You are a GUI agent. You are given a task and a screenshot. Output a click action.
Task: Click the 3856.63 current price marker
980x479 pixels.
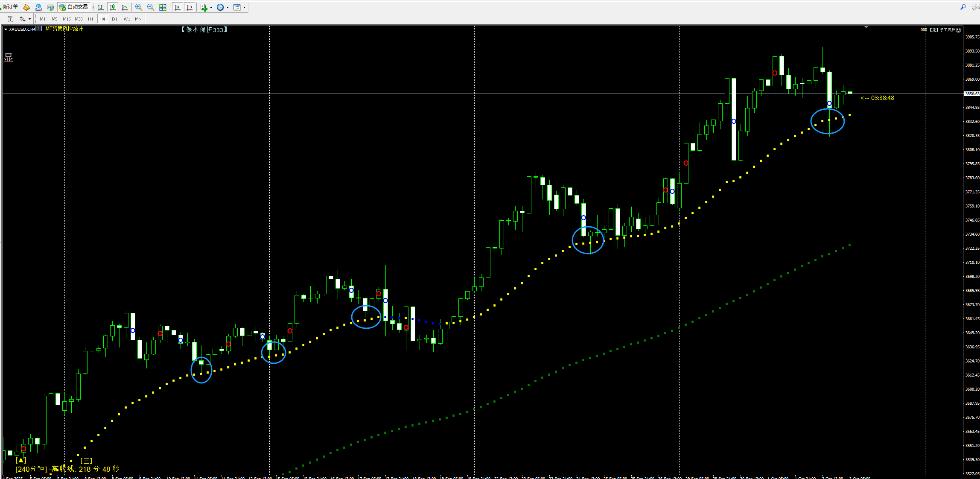tap(971, 93)
